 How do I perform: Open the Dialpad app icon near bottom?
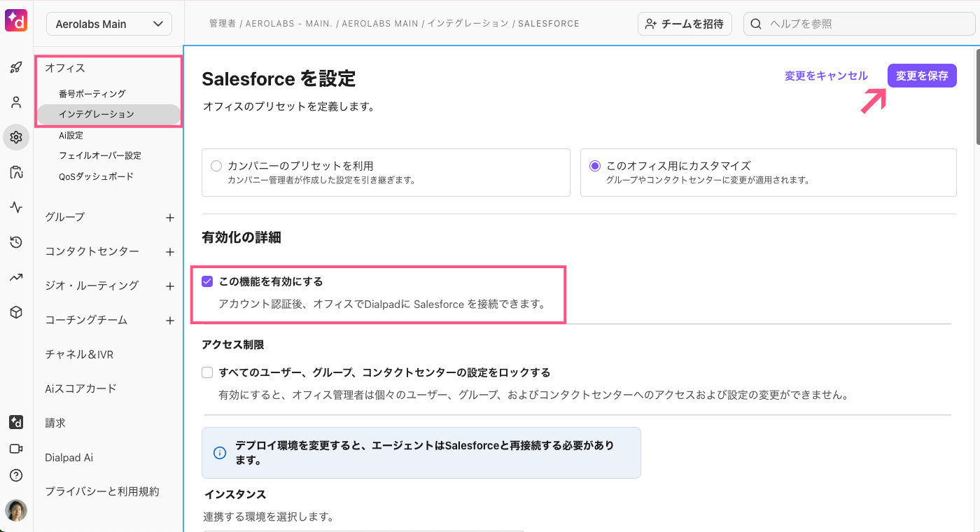16,422
